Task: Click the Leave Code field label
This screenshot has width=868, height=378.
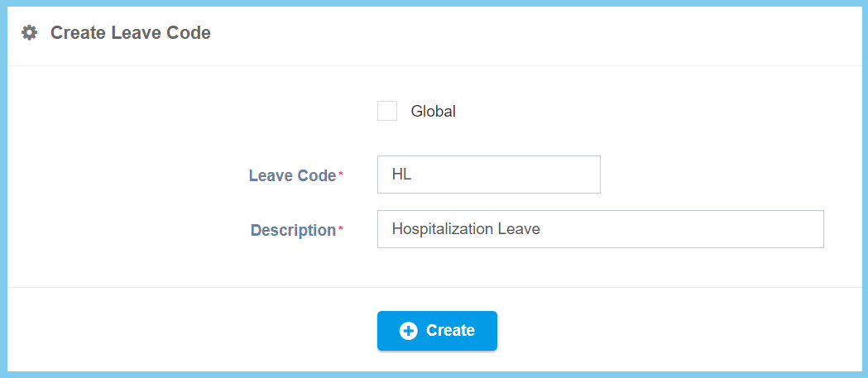Action: click(292, 175)
